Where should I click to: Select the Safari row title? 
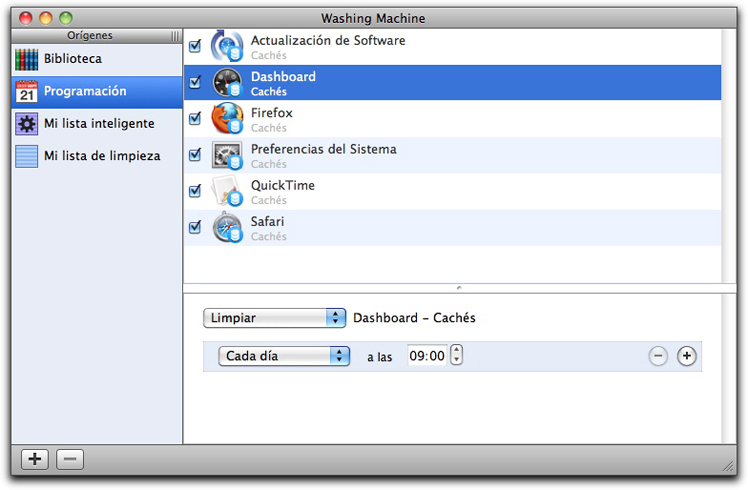(x=267, y=221)
